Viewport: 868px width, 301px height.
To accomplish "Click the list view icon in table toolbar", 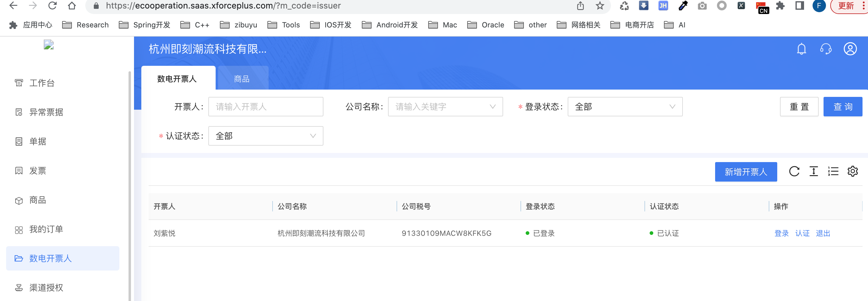I will (x=833, y=172).
